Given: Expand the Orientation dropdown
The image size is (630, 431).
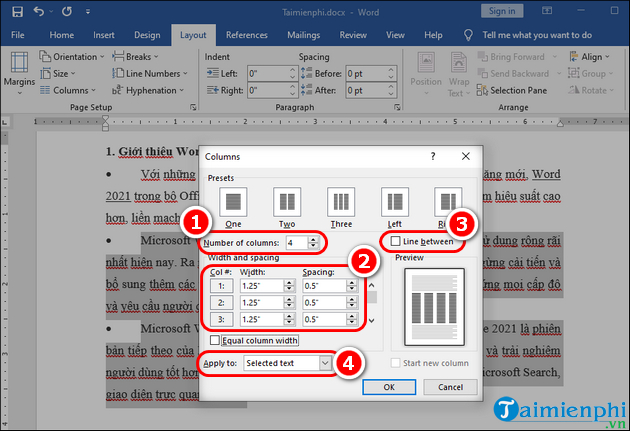Looking at the screenshot, I should tap(75, 57).
